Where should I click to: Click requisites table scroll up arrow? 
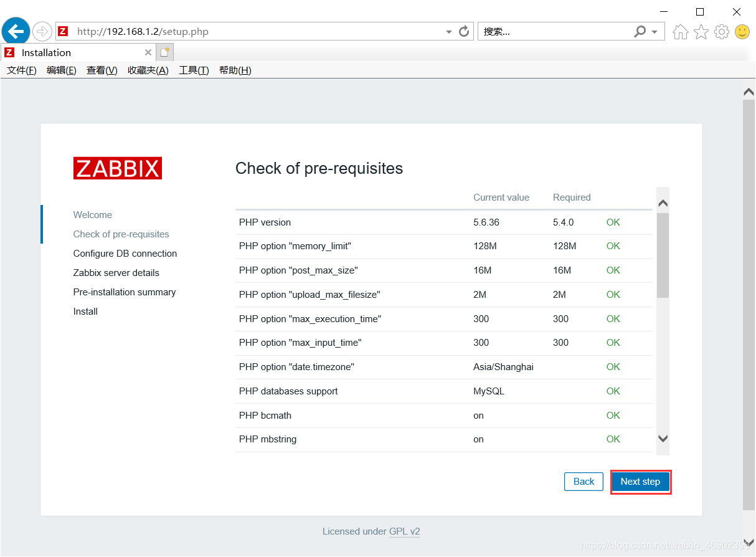pos(663,203)
